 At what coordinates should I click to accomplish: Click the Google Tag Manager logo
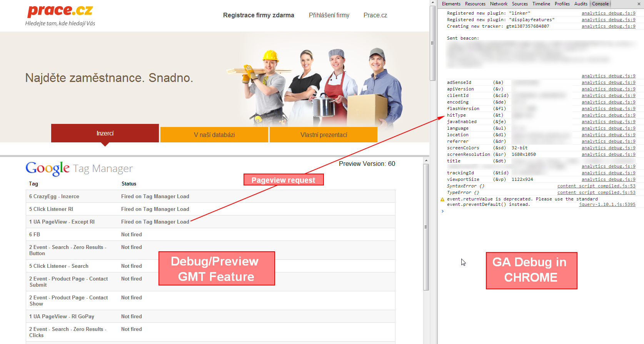coord(79,169)
